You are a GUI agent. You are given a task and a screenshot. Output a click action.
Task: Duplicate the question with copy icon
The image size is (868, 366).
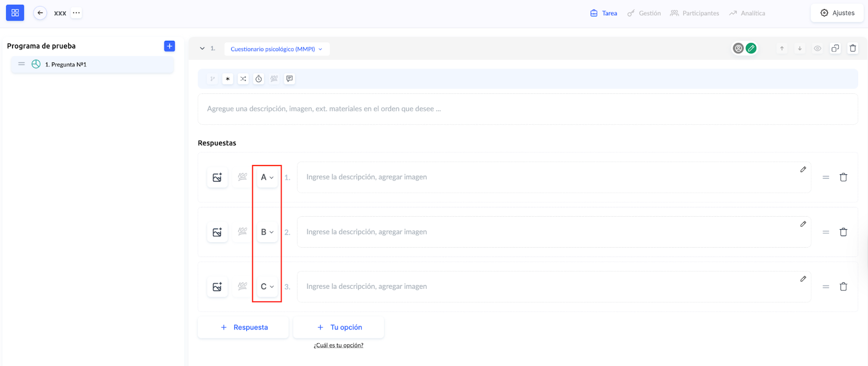(x=835, y=48)
